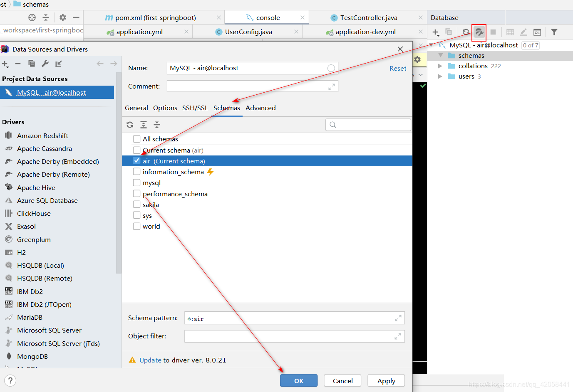
Task: Duplicate the selected data source
Action: pyautogui.click(x=32, y=64)
